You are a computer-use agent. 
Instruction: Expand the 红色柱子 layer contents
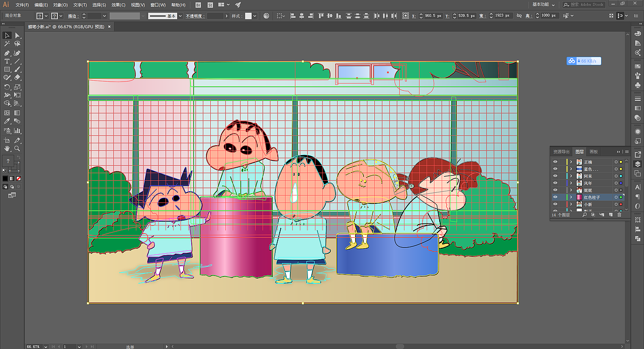click(571, 197)
